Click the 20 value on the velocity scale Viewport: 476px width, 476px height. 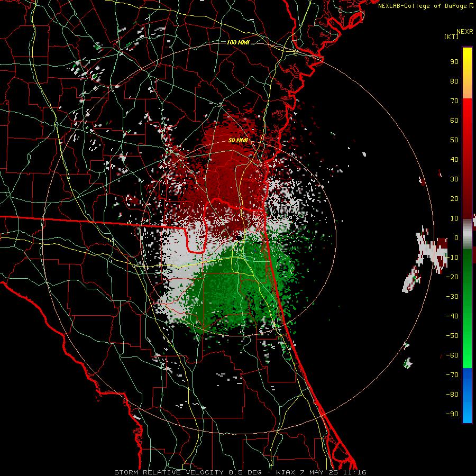pyautogui.click(x=454, y=198)
